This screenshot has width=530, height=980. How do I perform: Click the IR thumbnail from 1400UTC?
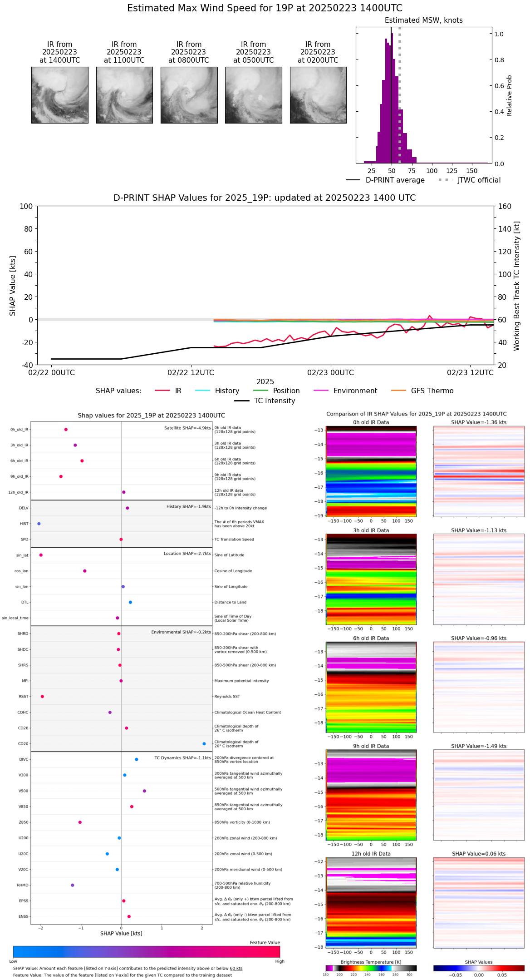59,95
